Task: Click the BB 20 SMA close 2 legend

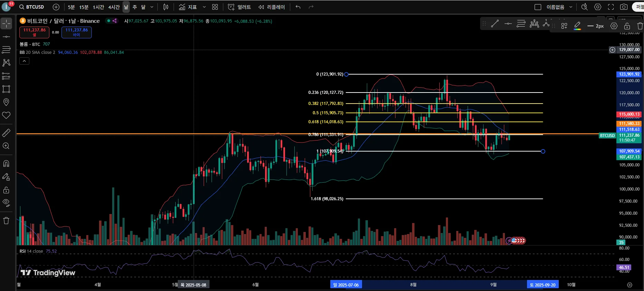Action: (x=37, y=52)
